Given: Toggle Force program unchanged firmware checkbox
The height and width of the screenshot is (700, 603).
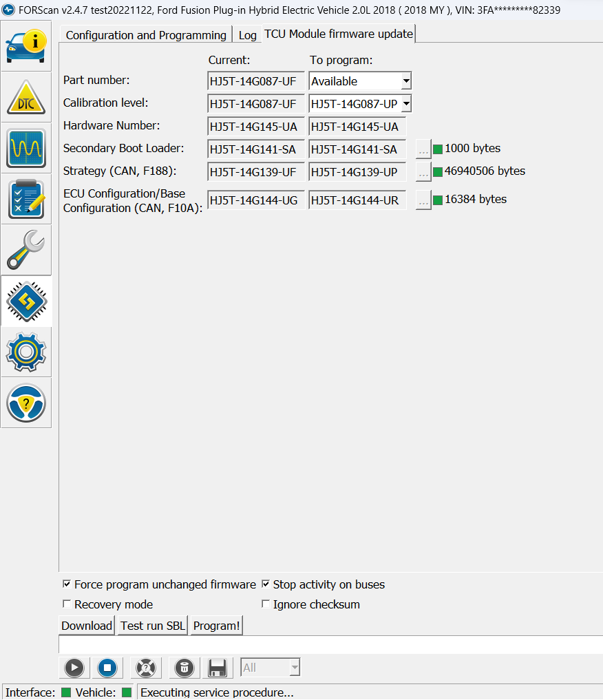Looking at the screenshot, I should point(67,584).
